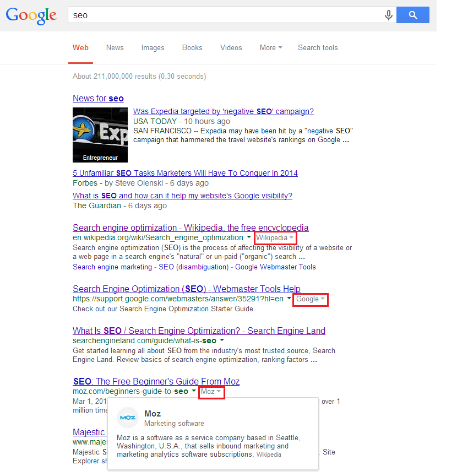Open the Google dropdown beside the support.google.com URL
The width and height of the screenshot is (457, 476).
coord(309,300)
